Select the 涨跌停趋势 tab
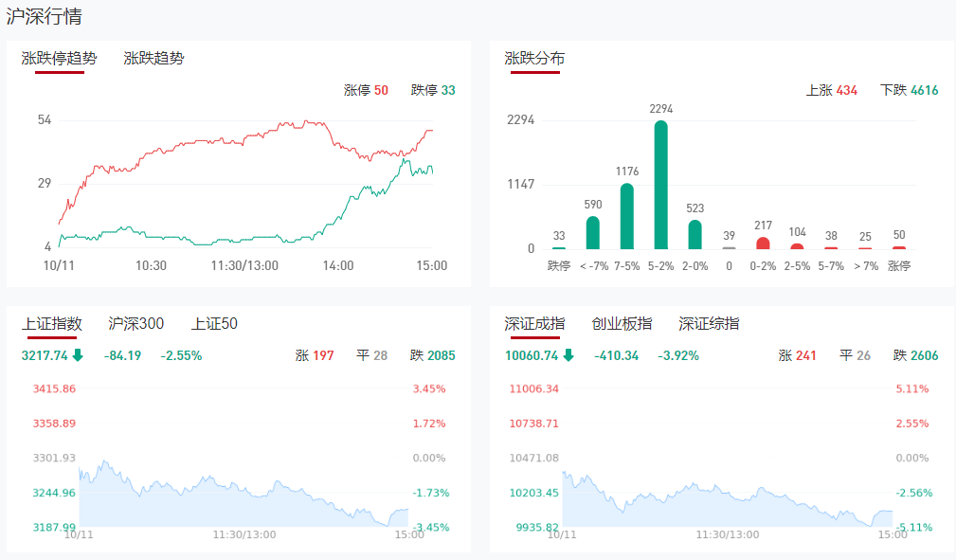The image size is (956, 560). tap(59, 59)
